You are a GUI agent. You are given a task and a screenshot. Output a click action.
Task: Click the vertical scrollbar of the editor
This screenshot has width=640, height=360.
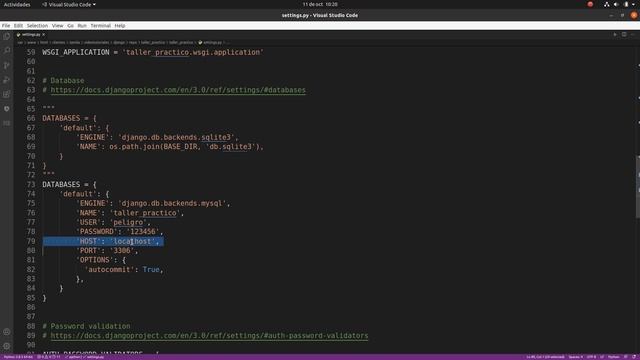(x=638, y=187)
